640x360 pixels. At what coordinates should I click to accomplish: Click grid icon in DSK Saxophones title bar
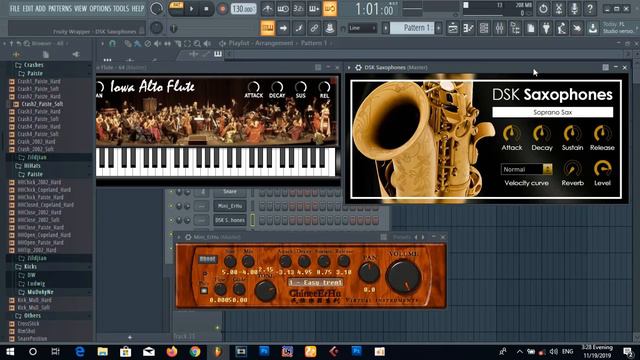click(x=605, y=67)
